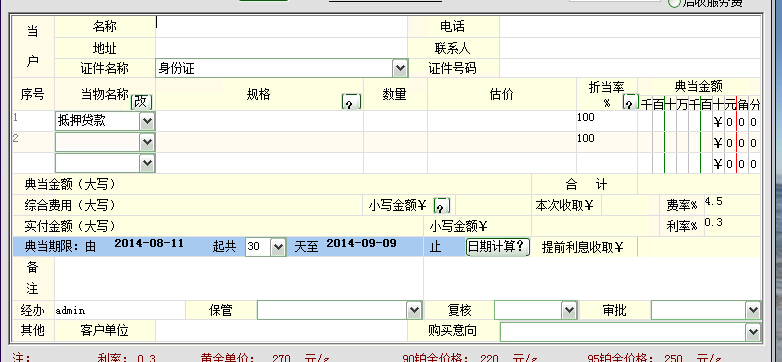
Task: Click the 典当金额 column header
Action: (x=699, y=86)
